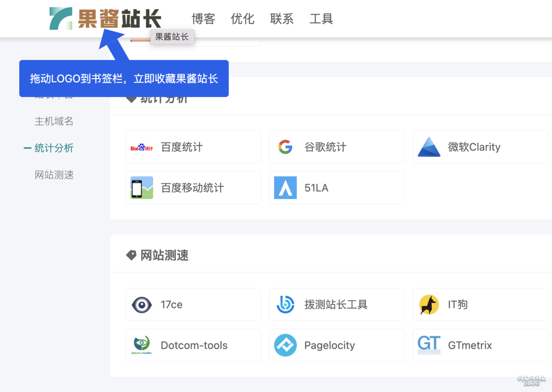Select 统计分析 in the sidebar
The width and height of the screenshot is (552, 392).
54,148
